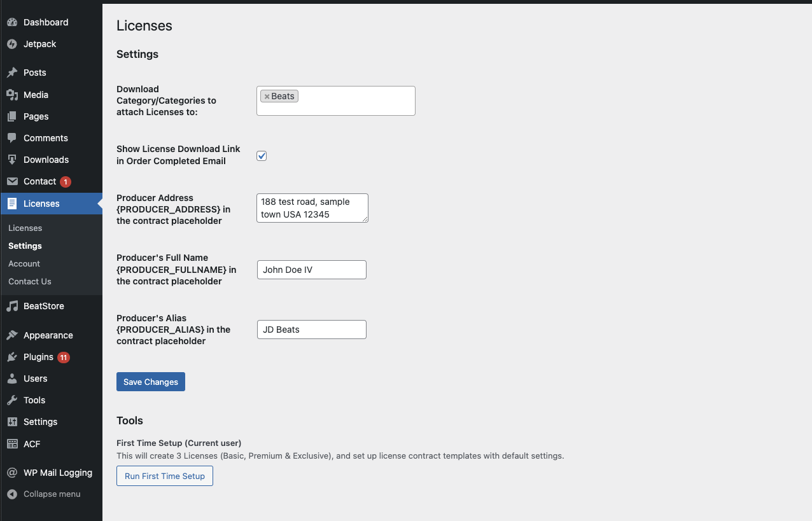Click the Collapse menu arrow icon
The height and width of the screenshot is (521, 812).
(x=12, y=494)
